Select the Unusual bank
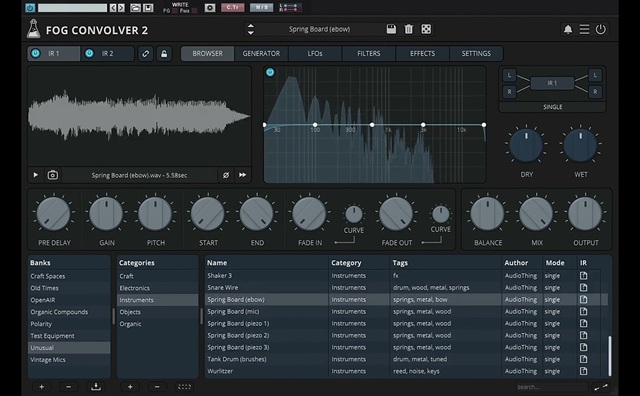 [69, 348]
